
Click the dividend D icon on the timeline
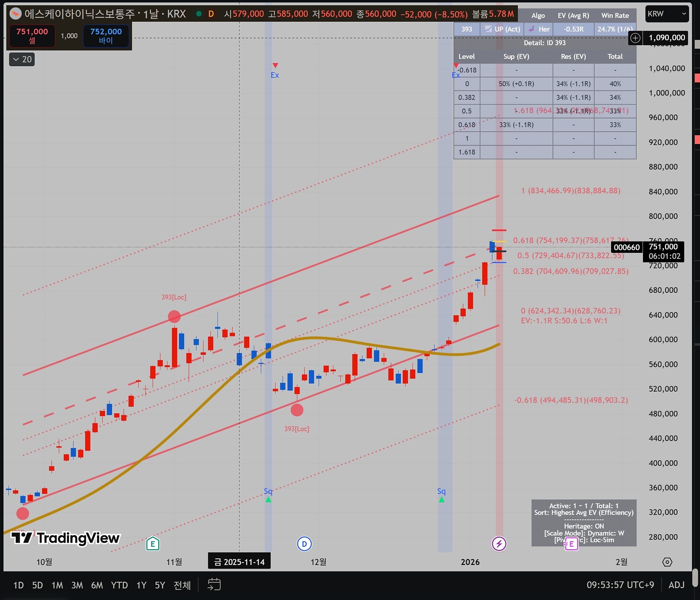(x=304, y=544)
